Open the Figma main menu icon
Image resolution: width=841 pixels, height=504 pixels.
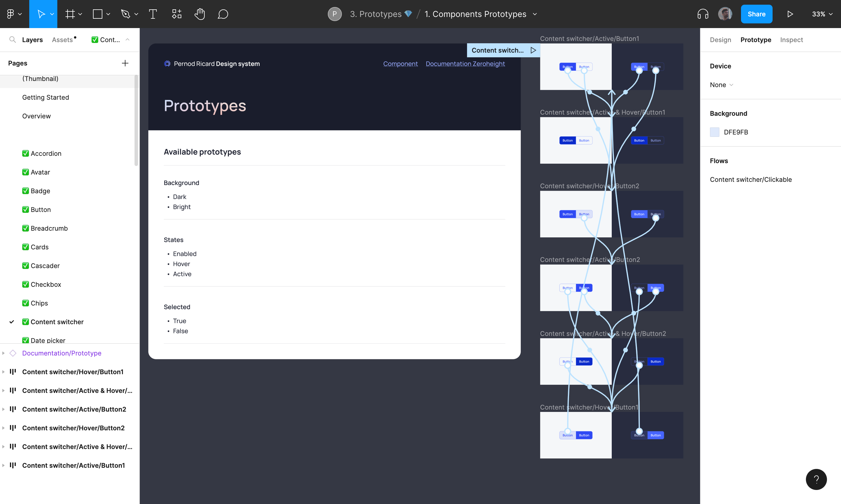coord(11,14)
